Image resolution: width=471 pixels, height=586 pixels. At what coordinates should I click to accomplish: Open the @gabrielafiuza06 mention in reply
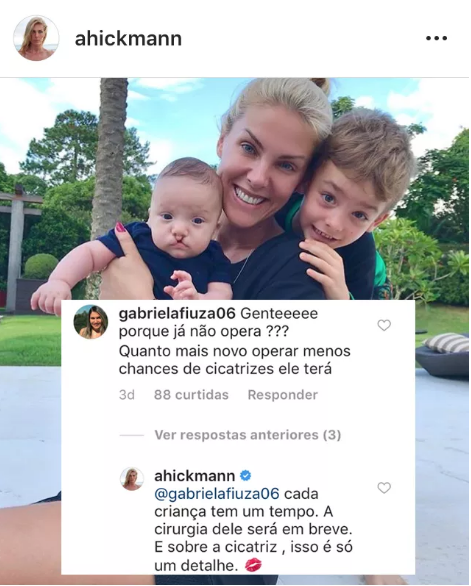pyautogui.click(x=217, y=494)
